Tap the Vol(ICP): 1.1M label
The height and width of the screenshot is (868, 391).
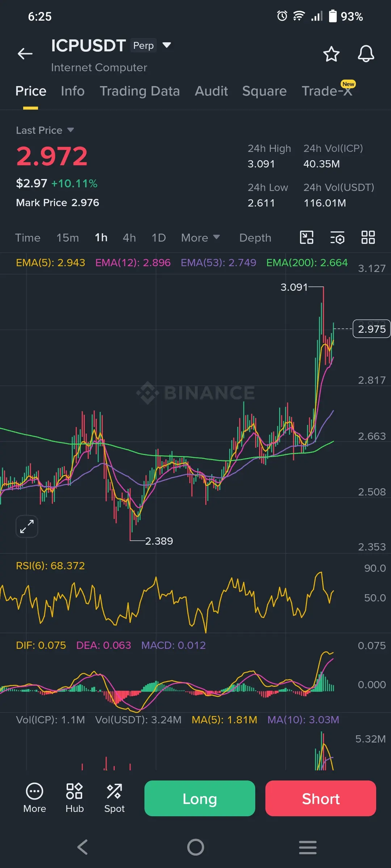[50, 720]
